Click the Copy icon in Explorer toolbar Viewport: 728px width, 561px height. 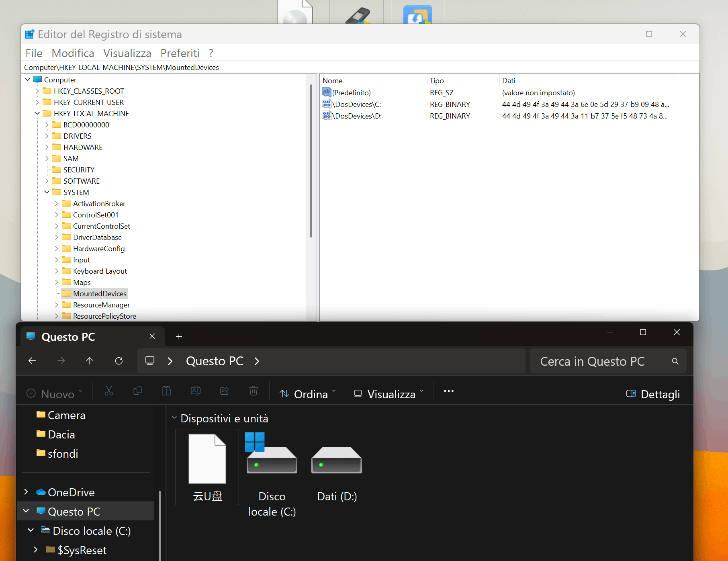[x=138, y=391]
